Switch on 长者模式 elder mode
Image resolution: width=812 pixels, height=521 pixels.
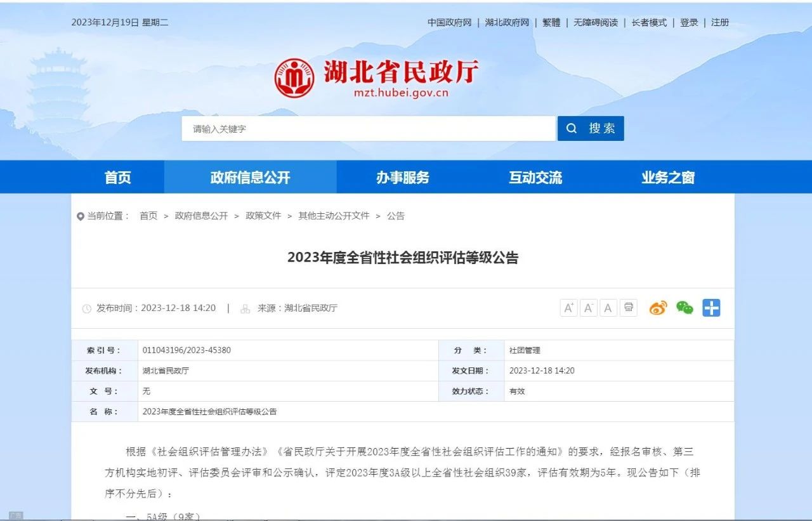coord(649,23)
